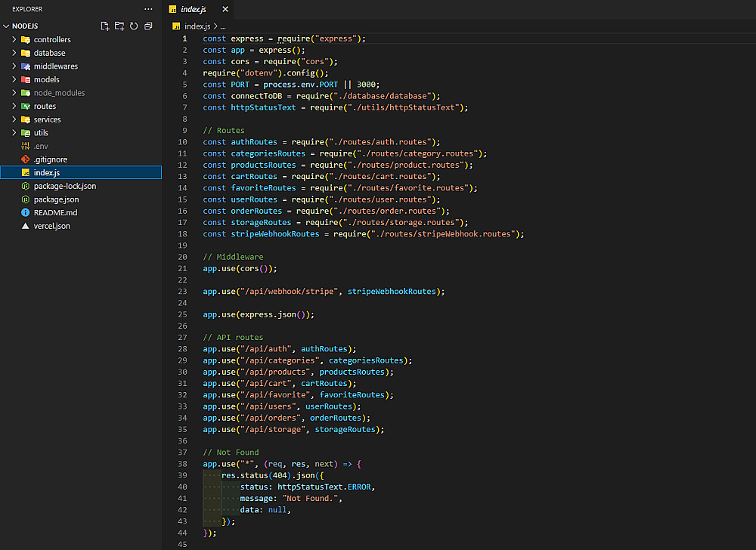
Task: Expand the database folder chevron
Action: click(x=14, y=53)
